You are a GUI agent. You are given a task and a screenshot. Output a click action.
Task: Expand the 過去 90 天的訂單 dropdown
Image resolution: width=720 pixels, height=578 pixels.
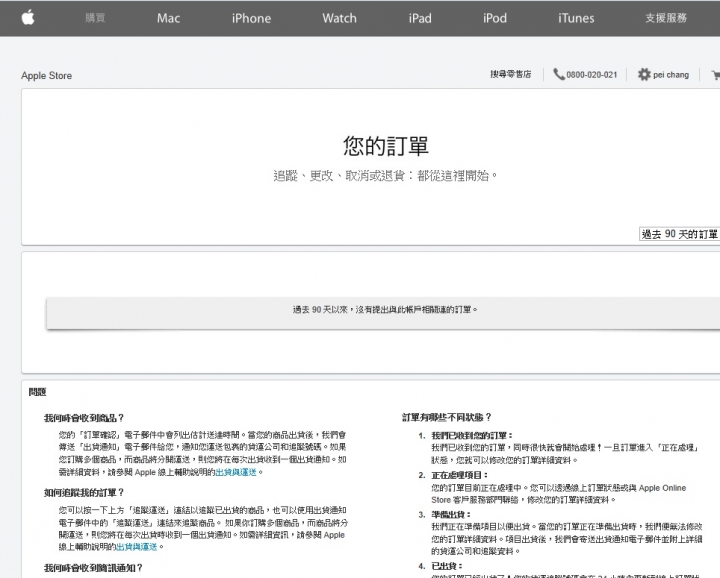679,234
